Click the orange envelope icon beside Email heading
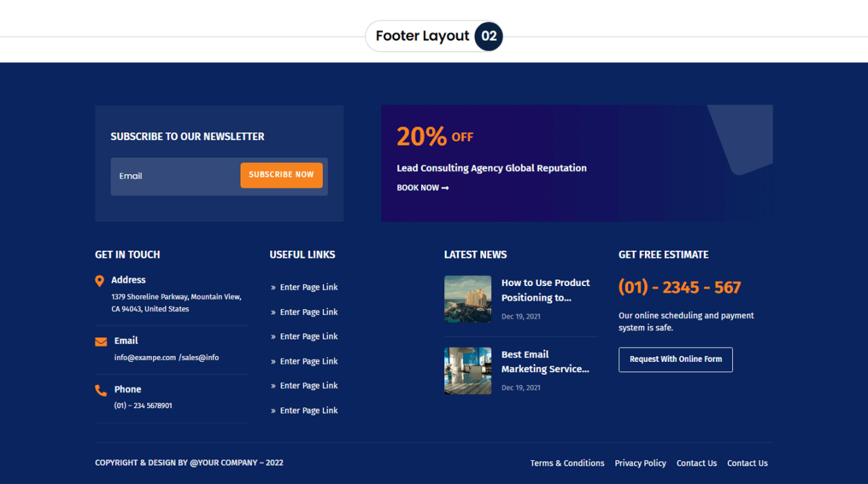 point(100,340)
